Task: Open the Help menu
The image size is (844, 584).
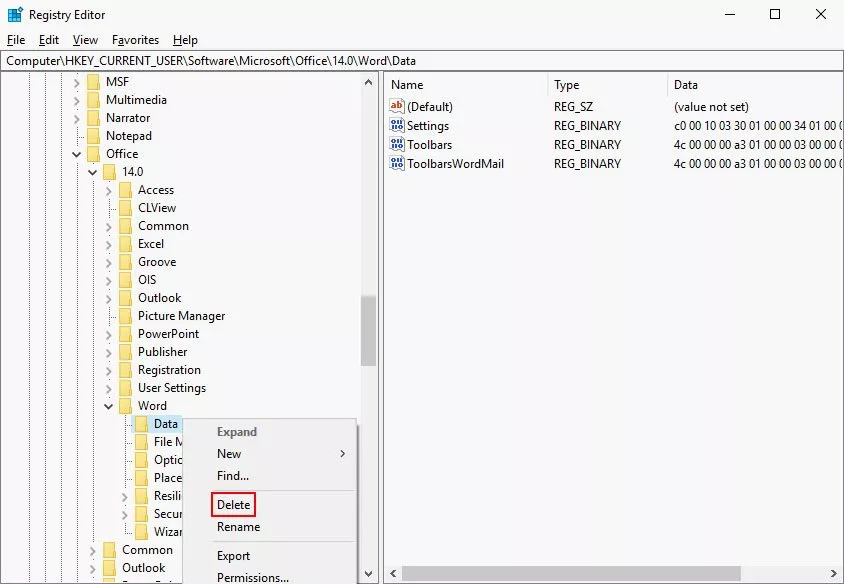Action: coord(185,40)
